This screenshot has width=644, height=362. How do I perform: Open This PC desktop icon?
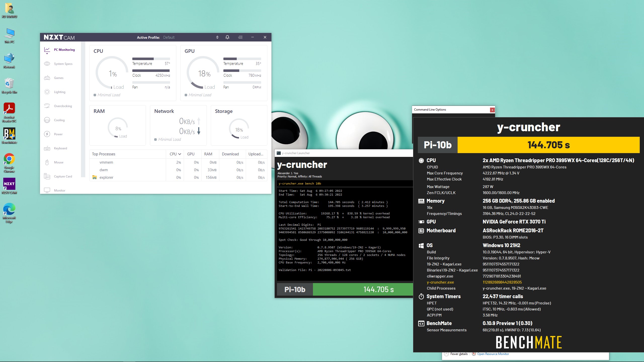pos(9,36)
